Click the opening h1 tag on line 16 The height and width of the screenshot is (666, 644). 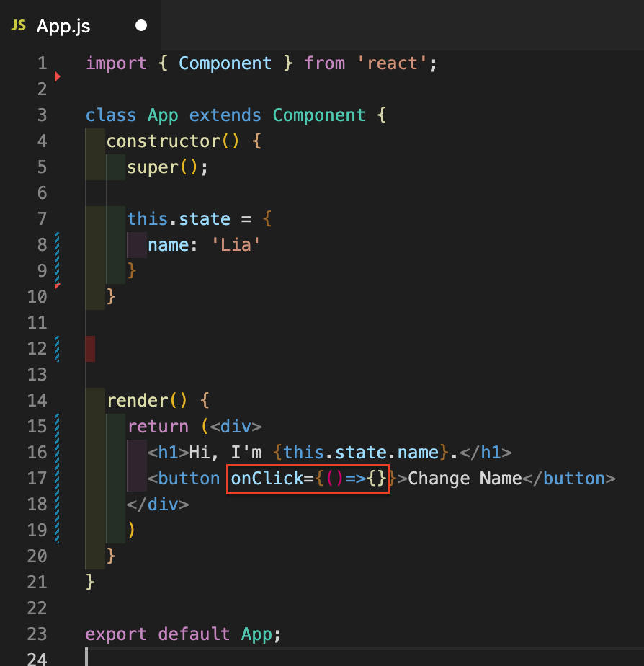[x=168, y=453]
